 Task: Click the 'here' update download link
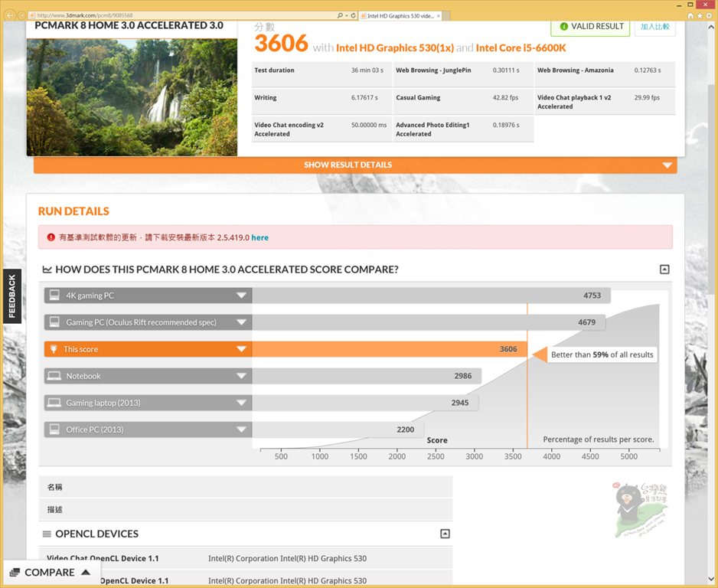coord(259,237)
